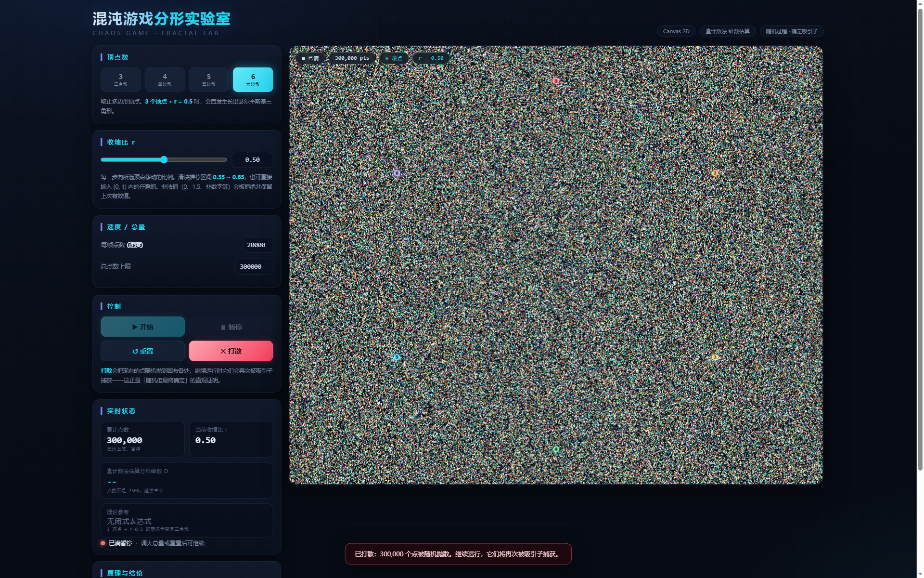
Task: Click the 300,000 pts badge on canvas
Action: point(352,58)
